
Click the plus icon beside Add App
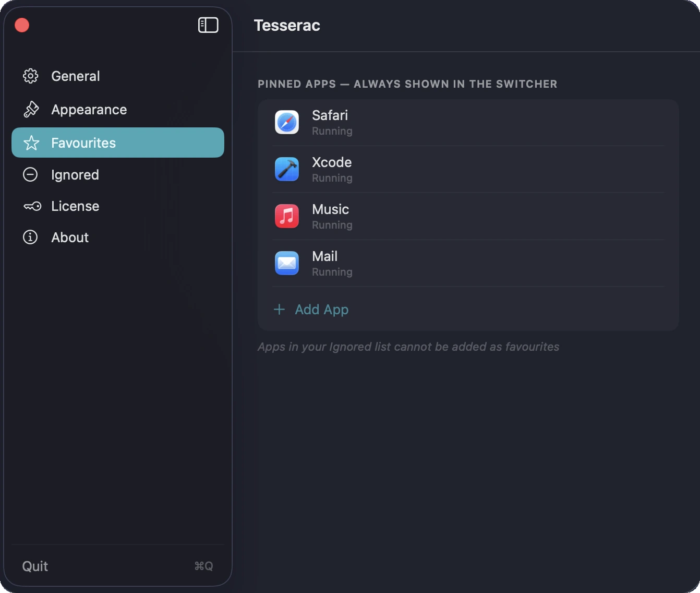279,310
